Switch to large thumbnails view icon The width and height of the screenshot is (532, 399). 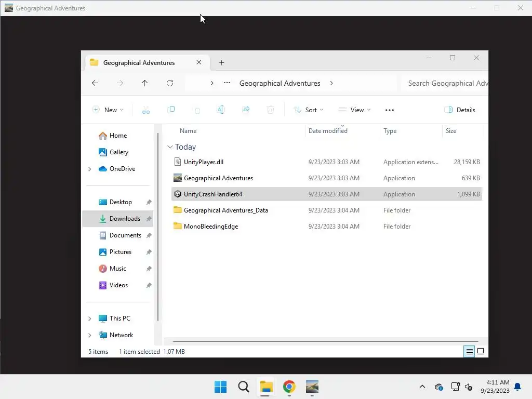pos(481,351)
